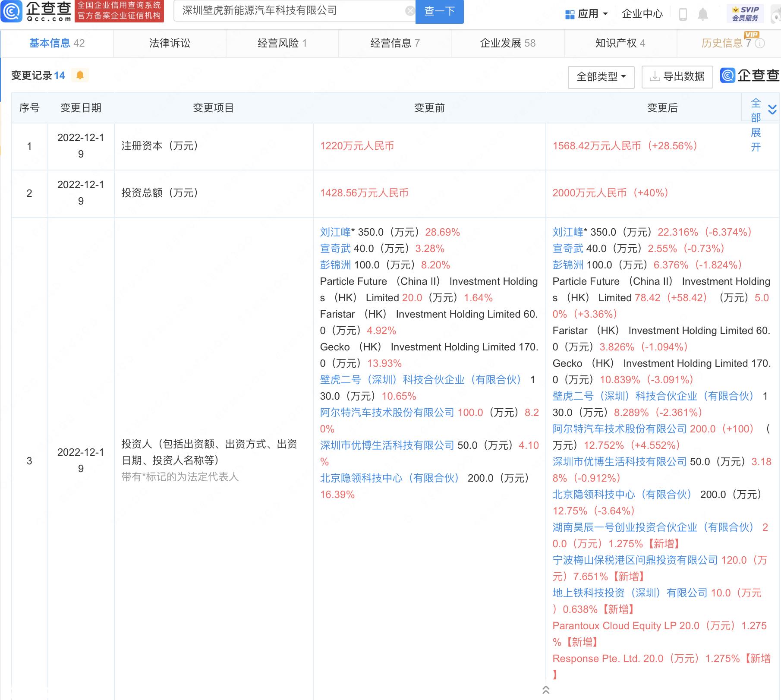This screenshot has width=781, height=700.
Task: Open 壁虎二号 partnership link in 变更后
Action: point(653,396)
